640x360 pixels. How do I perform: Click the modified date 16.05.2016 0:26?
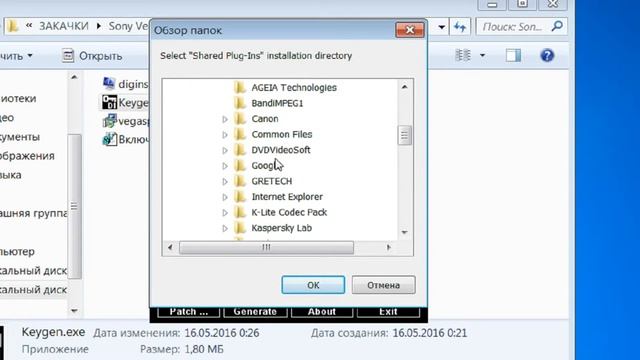tap(222, 333)
